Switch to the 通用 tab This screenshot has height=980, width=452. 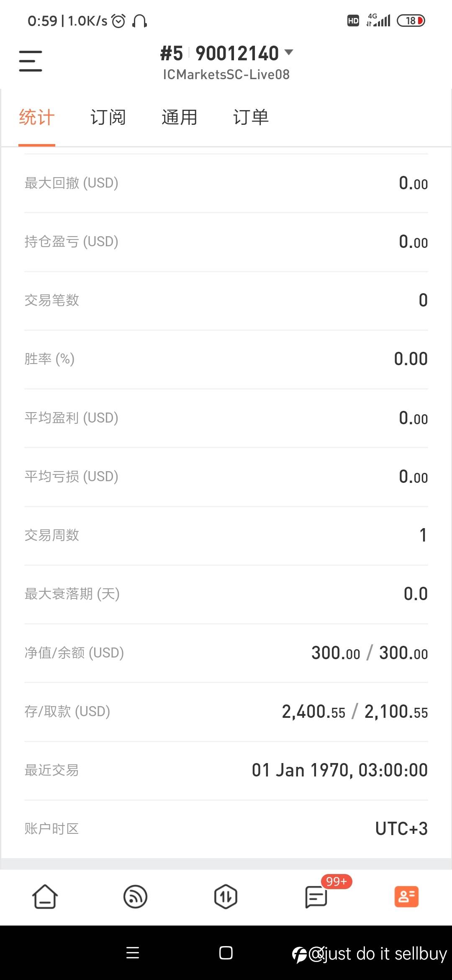click(x=179, y=117)
